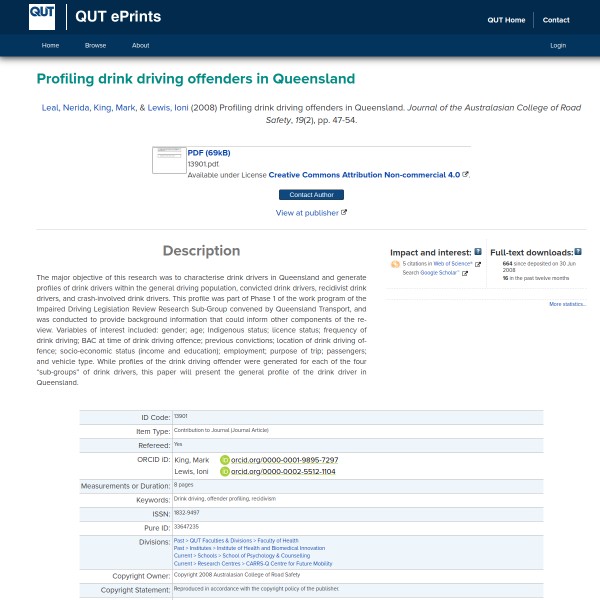Viewport: 600px width, 600px height.
Task: Click Full-text downloads help icon
Action: tap(579, 252)
